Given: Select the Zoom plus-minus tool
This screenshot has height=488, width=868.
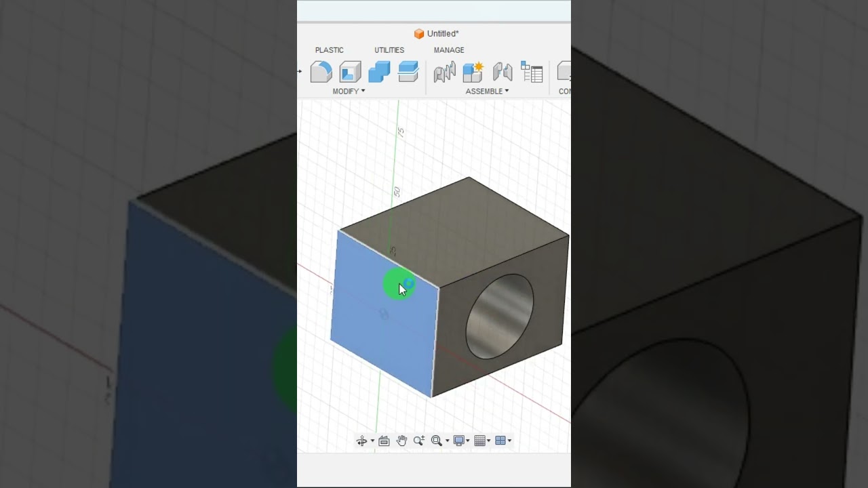Looking at the screenshot, I should tap(419, 441).
